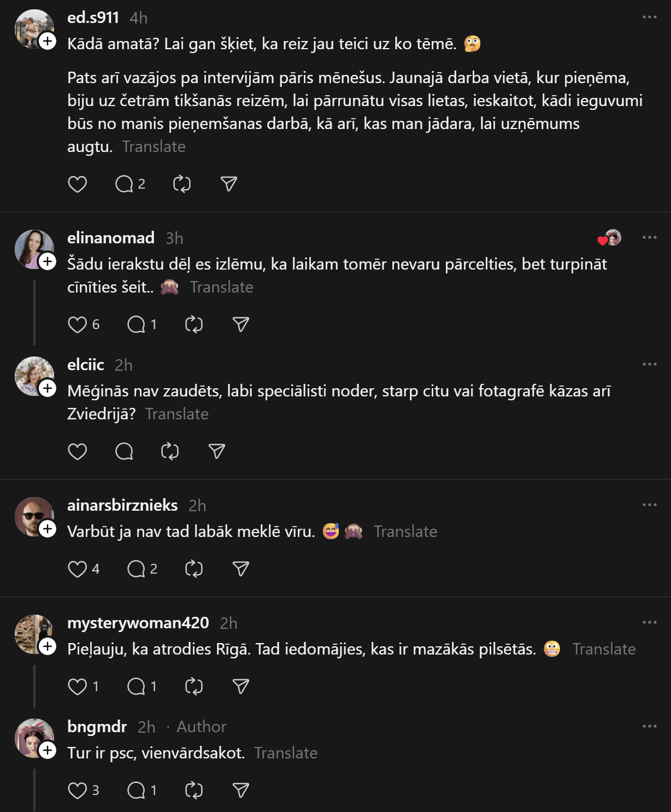Like the ed.s911 comment
Screen dimensions: 671x812
pos(77,184)
